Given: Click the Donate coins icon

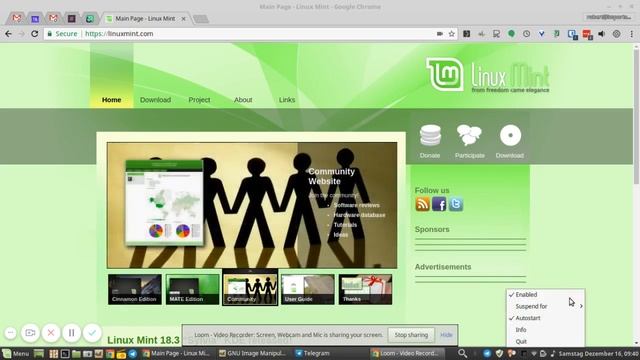Looking at the screenshot, I should click(430, 136).
